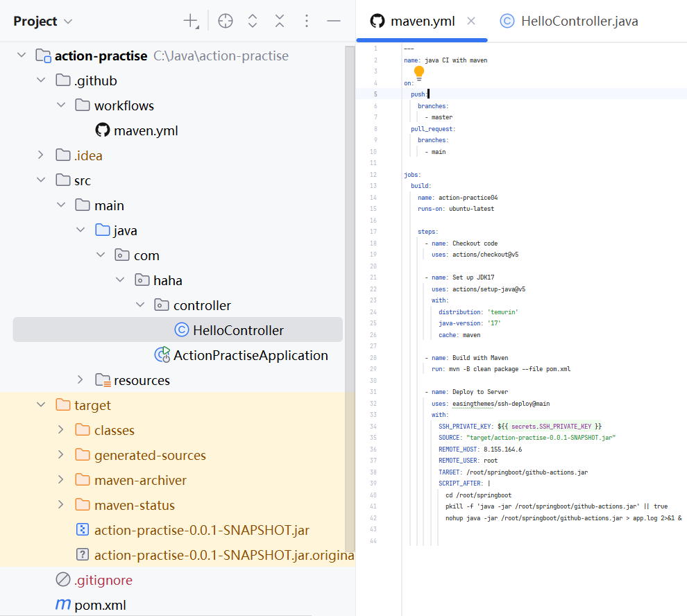The width and height of the screenshot is (687, 616).
Task: Click the Maven m icon beside pom.xml
Action: 63,605
